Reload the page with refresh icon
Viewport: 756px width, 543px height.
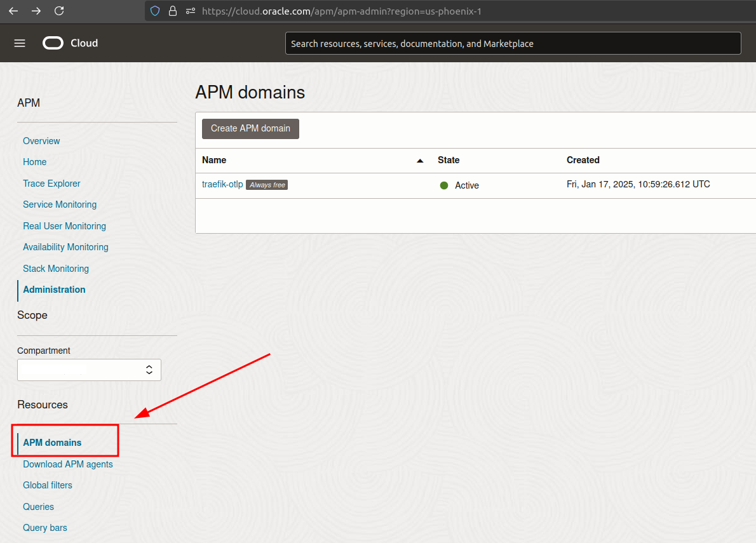(x=59, y=11)
